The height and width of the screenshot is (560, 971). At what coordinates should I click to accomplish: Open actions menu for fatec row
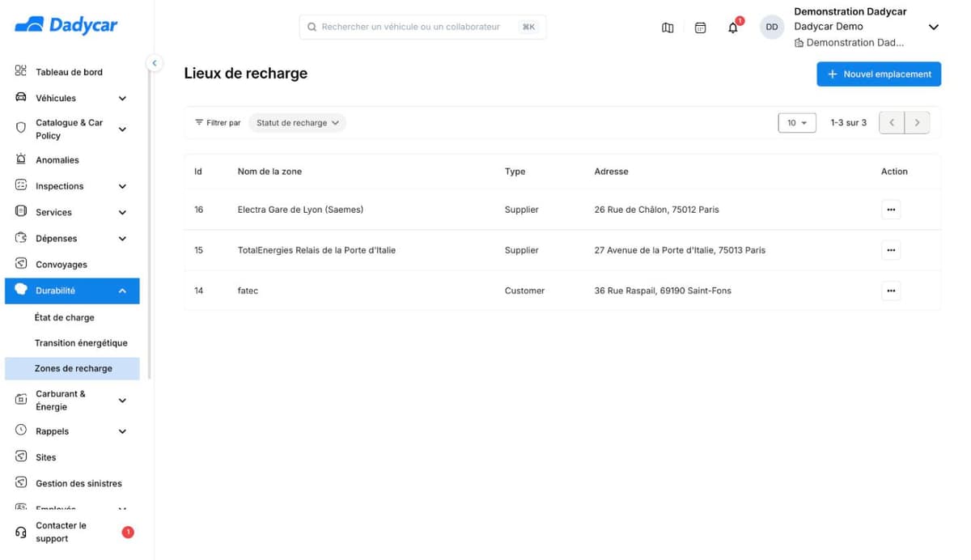pyautogui.click(x=891, y=291)
